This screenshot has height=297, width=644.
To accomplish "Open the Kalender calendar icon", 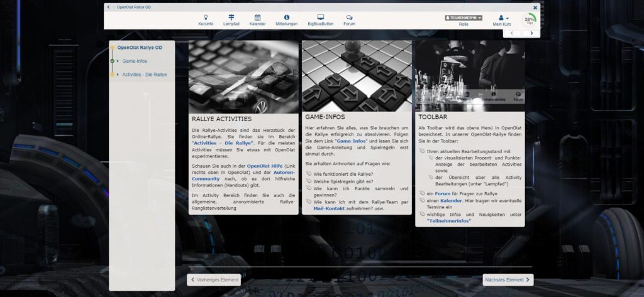I will pyautogui.click(x=257, y=17).
